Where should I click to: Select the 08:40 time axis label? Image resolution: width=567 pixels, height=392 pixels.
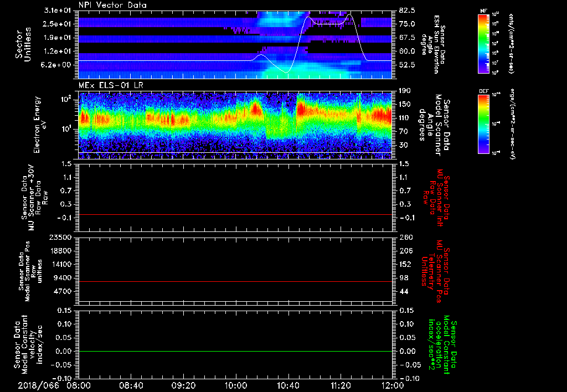131,385
